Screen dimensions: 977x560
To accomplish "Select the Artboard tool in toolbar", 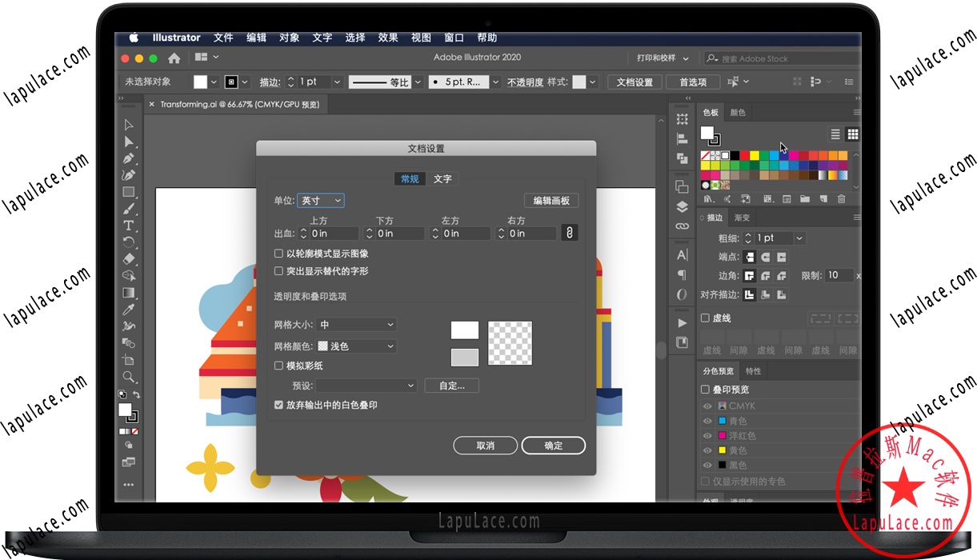I will (129, 360).
